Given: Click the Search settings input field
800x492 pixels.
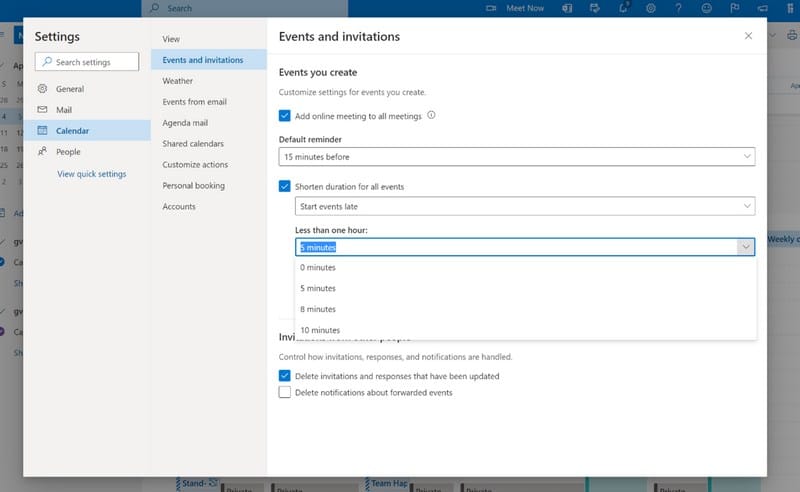Looking at the screenshot, I should [x=86, y=62].
